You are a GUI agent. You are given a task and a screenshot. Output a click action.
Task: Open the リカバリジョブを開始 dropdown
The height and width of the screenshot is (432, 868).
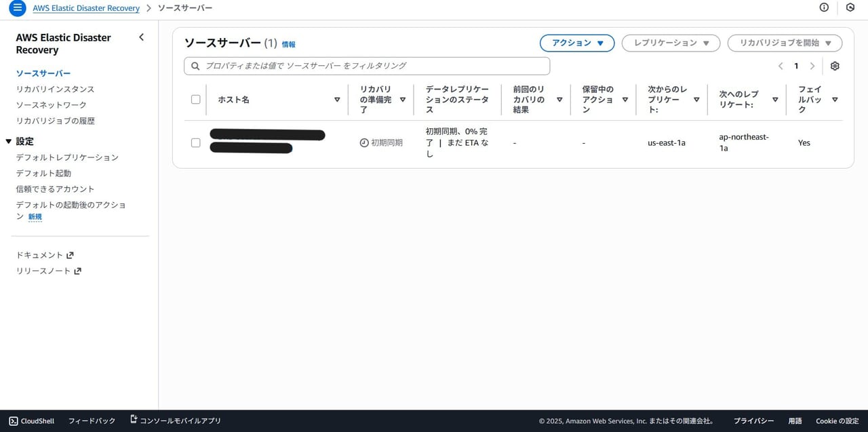point(785,43)
